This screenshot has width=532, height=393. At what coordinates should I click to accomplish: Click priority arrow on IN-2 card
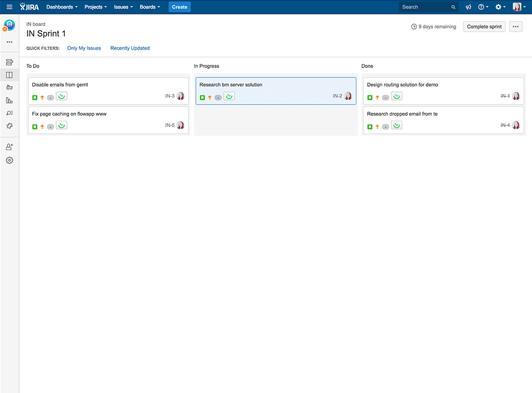(x=210, y=98)
